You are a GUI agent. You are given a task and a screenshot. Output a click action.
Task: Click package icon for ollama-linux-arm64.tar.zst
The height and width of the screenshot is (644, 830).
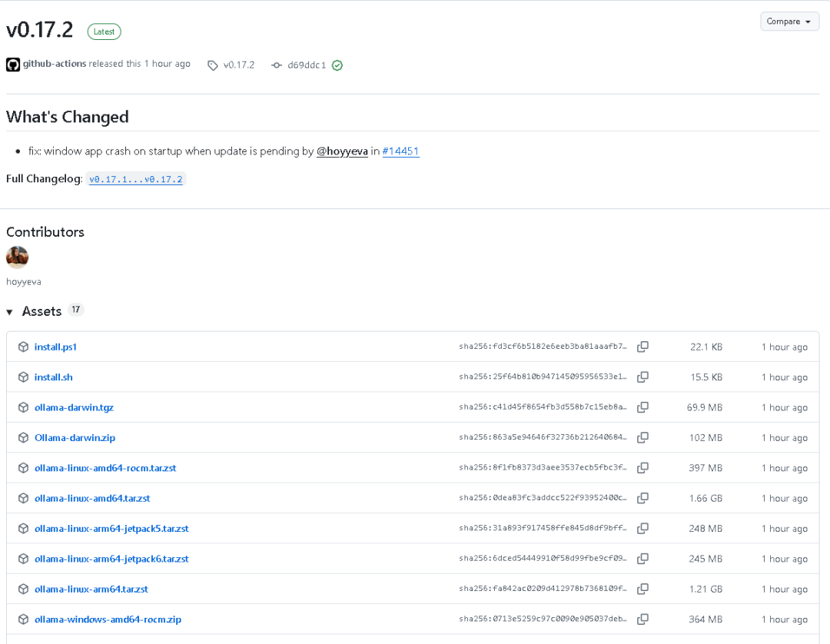pos(23,589)
